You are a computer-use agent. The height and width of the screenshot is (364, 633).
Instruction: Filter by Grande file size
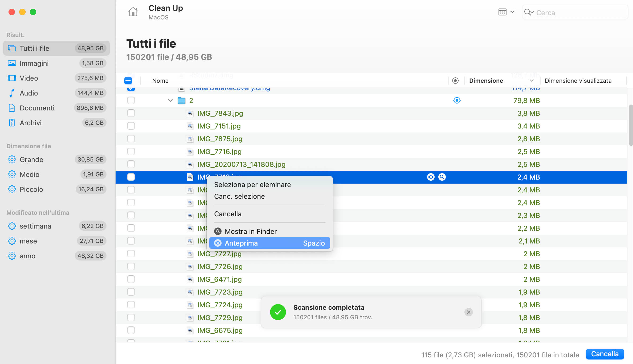click(56, 159)
